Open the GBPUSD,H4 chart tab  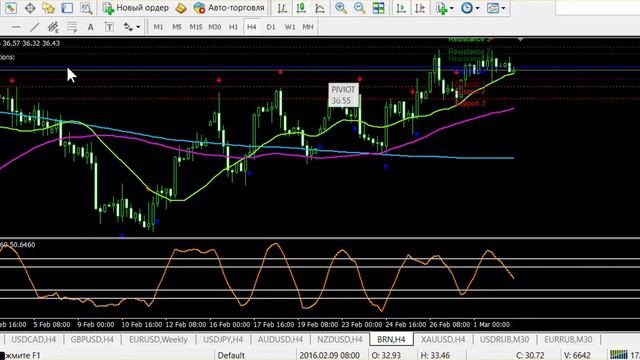pyautogui.click(x=92, y=339)
